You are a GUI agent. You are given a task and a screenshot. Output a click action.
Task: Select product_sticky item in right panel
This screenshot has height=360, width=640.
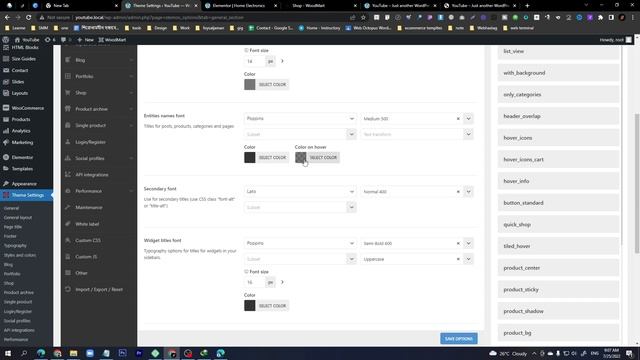(x=558, y=290)
